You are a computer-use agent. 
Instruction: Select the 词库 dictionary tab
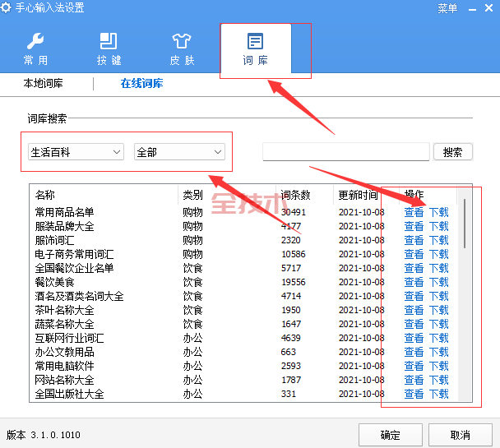256,48
